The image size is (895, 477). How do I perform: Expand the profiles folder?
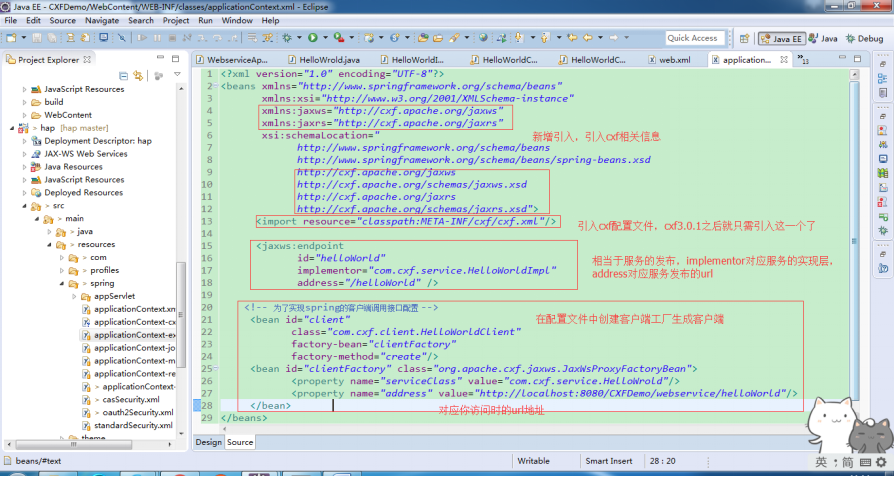pyautogui.click(x=62, y=270)
